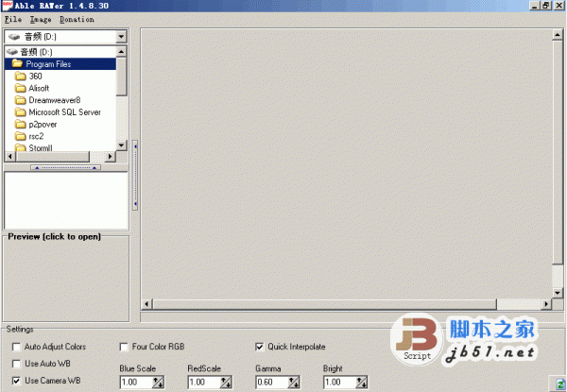Open the Donation menu
Image resolution: width=567 pixels, height=392 pixels.
point(77,20)
